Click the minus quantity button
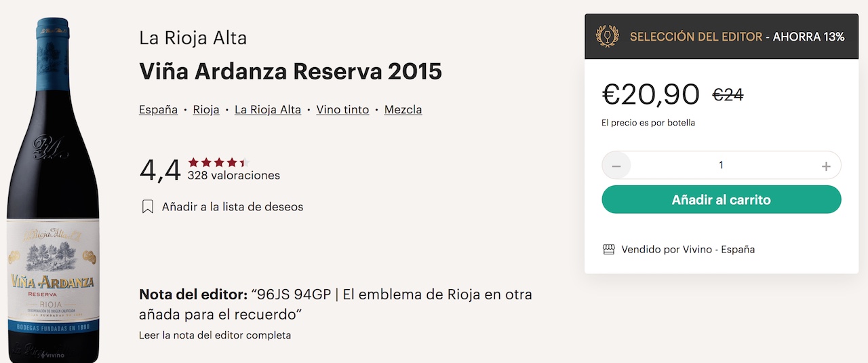868x363 pixels. (616, 166)
